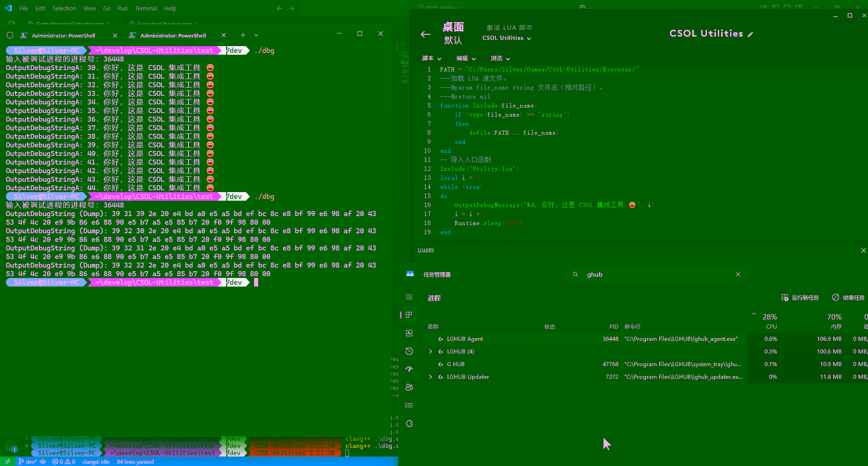The width and height of the screenshot is (868, 466).
Task: Add a new terminal tab with plus
Action: click(x=243, y=35)
